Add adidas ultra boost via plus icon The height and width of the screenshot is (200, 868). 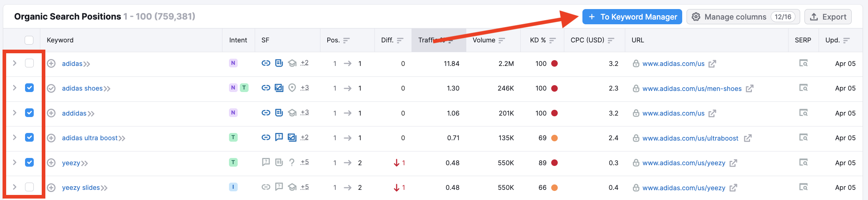(51, 138)
